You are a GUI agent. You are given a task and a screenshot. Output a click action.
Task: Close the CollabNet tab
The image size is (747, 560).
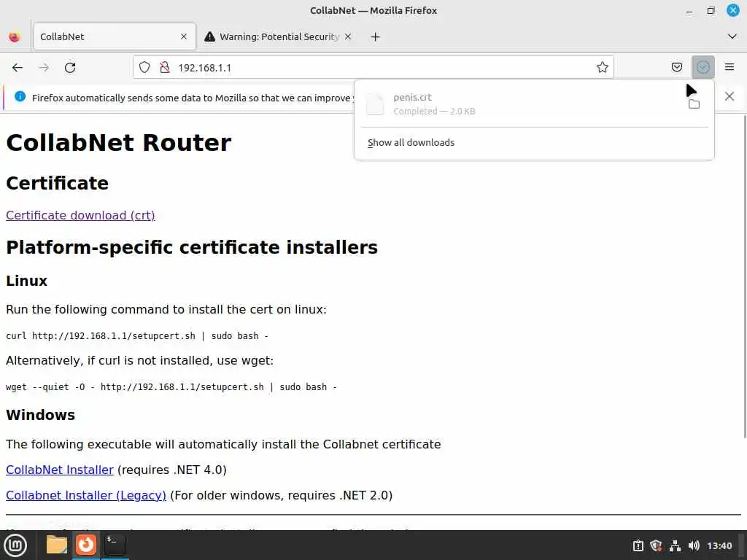(x=184, y=36)
